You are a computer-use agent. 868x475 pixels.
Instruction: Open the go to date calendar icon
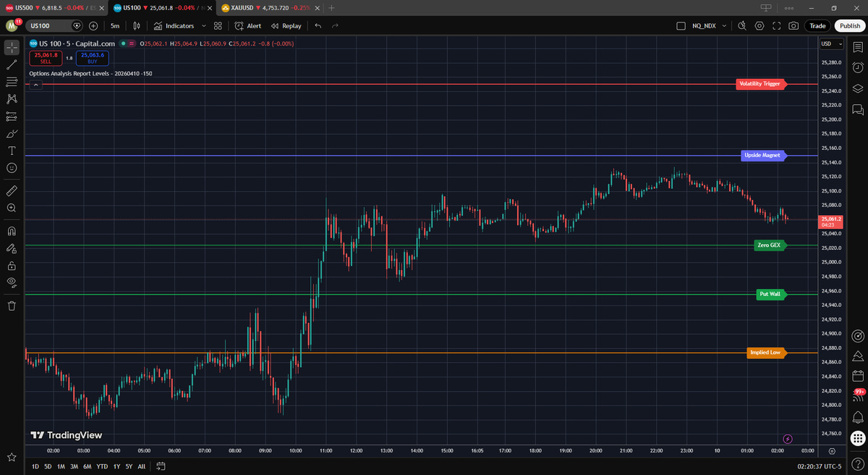(161, 466)
